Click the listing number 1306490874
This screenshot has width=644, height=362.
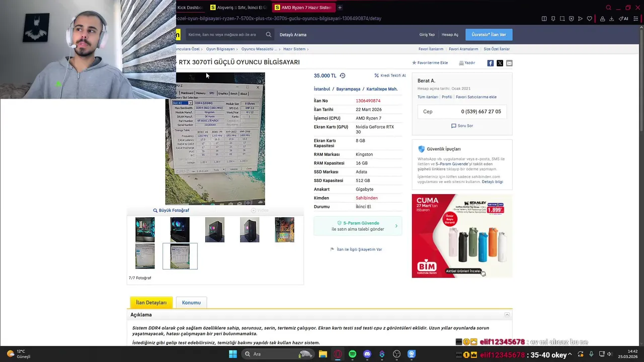(x=368, y=101)
